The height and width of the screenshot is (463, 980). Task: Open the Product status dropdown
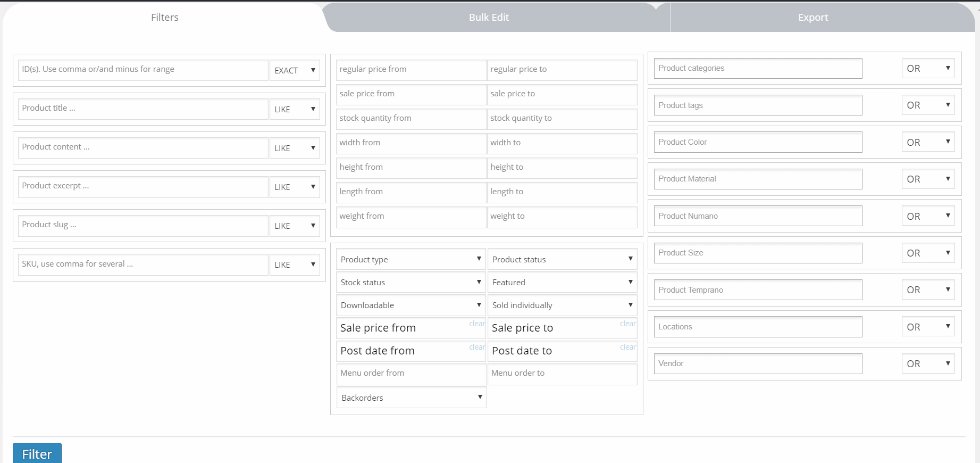point(562,259)
